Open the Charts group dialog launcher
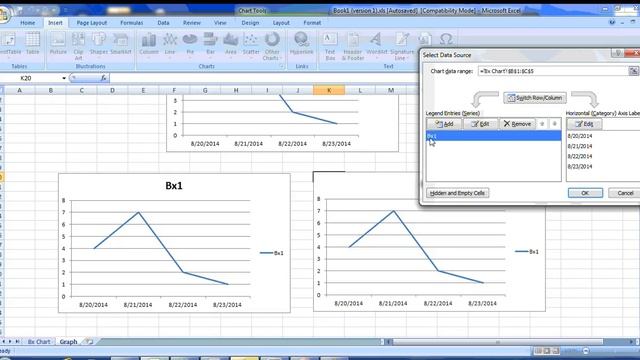This screenshot has width=640, height=360. 282,66
